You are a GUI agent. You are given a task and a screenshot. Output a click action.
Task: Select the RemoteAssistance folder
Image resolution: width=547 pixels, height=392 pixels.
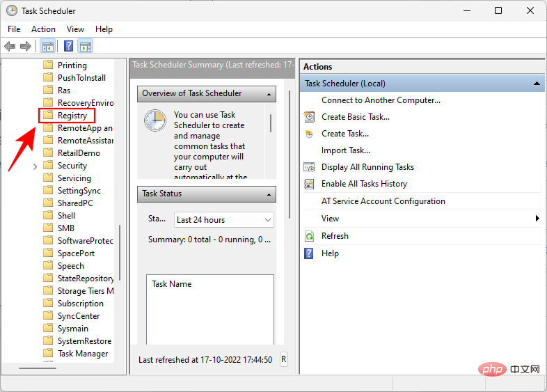point(86,141)
